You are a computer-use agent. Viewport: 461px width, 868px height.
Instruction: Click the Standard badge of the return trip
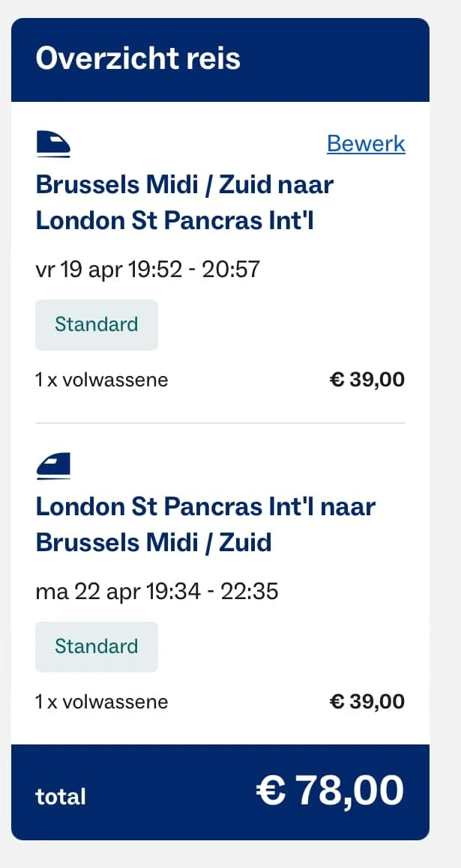coord(97,646)
